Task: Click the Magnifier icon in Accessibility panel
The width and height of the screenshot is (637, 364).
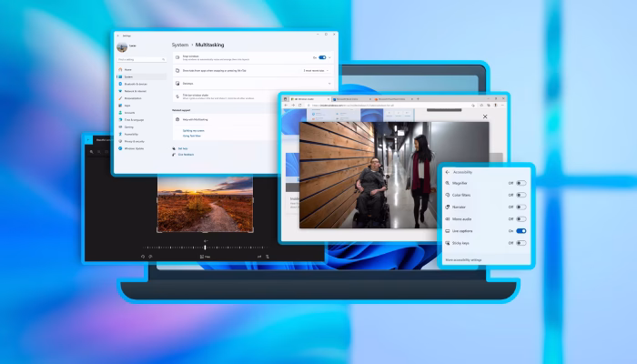Action: (447, 183)
